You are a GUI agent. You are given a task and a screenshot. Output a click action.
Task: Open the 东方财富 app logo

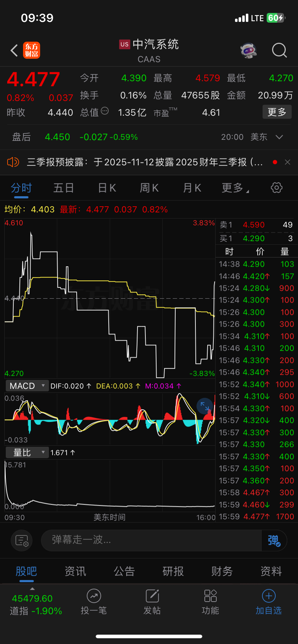pos(32,50)
